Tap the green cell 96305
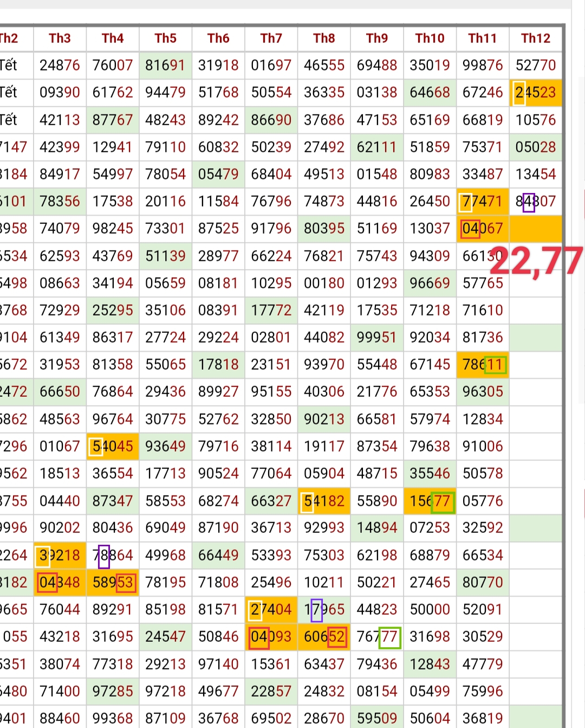 click(483, 391)
